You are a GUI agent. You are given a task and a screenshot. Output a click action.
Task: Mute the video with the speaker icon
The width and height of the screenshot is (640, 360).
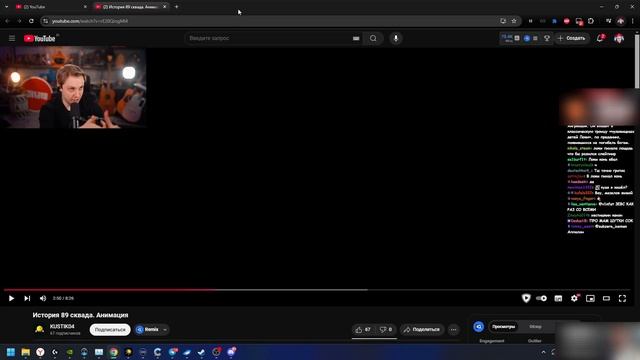pyautogui.click(x=43, y=298)
